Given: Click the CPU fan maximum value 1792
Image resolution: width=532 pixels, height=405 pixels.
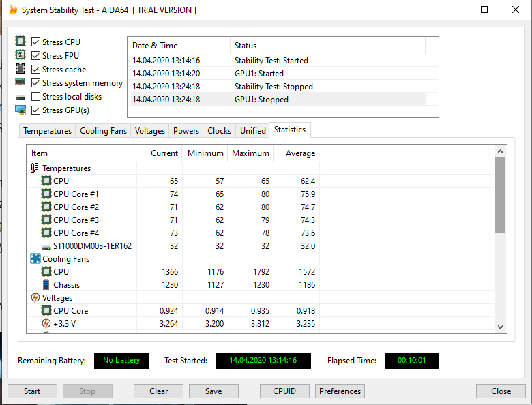Looking at the screenshot, I should tap(261, 271).
